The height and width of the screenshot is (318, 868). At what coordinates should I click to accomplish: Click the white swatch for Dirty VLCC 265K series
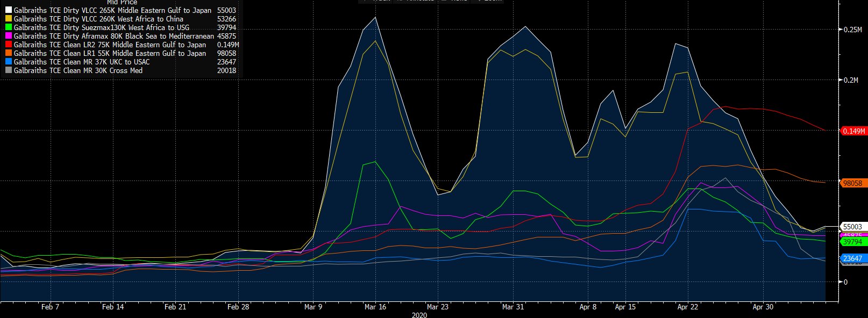coord(9,10)
